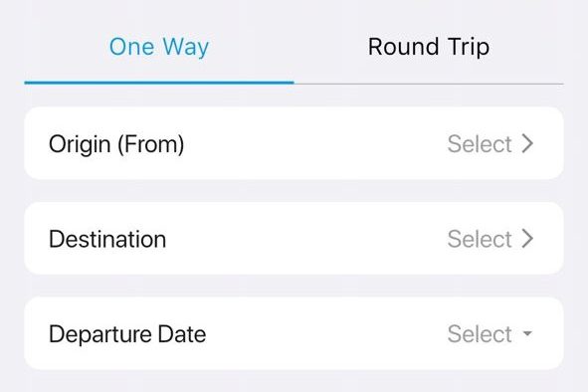Open the Destination row

pos(294,239)
